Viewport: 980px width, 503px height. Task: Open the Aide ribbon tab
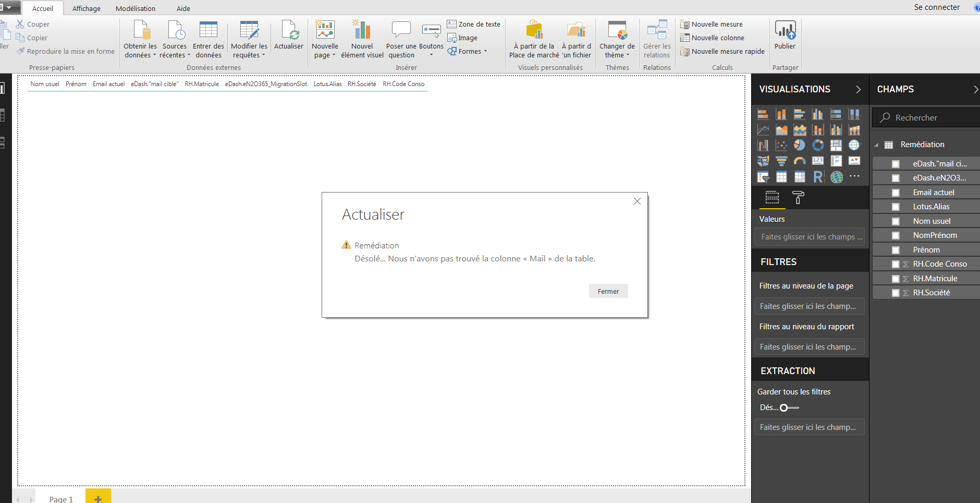183,8
